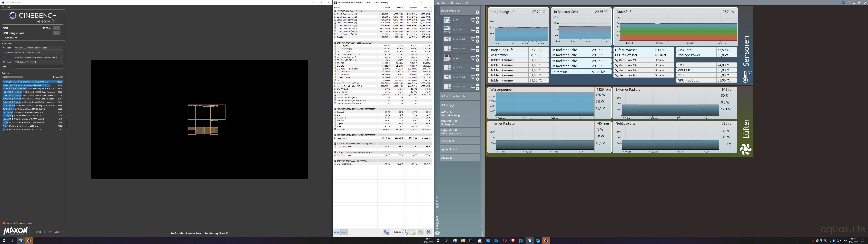Screen dimensions: 868x244
Task: Open the Datenlogger section
Action: (x=460, y=105)
